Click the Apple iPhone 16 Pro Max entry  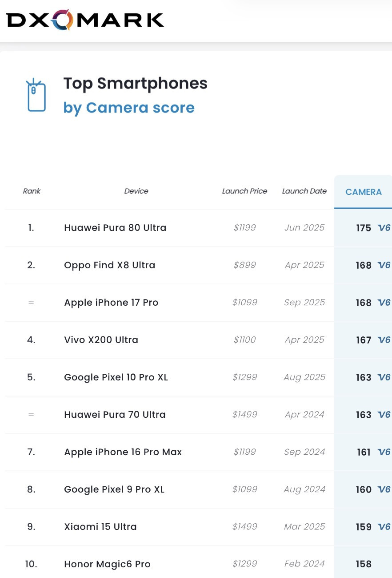[x=123, y=452]
